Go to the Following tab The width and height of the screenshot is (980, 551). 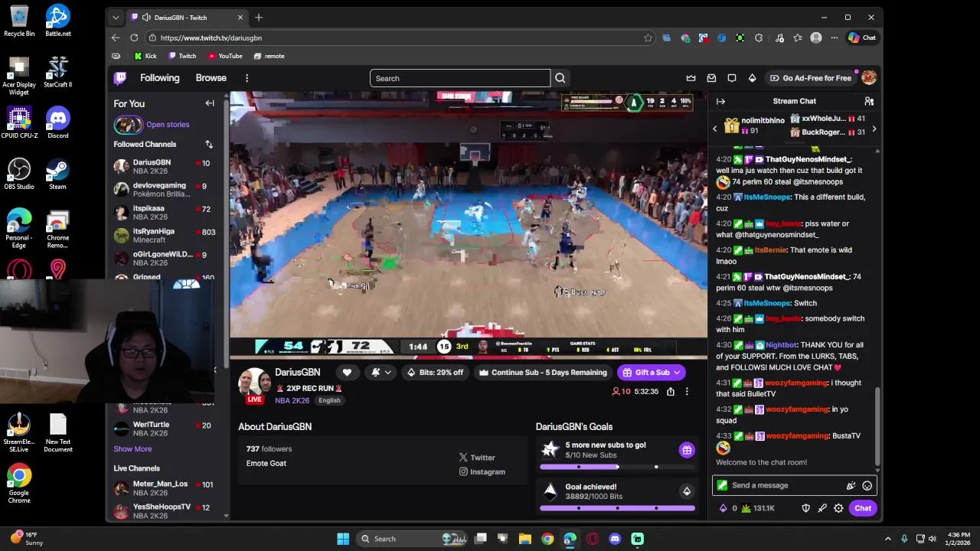159,78
